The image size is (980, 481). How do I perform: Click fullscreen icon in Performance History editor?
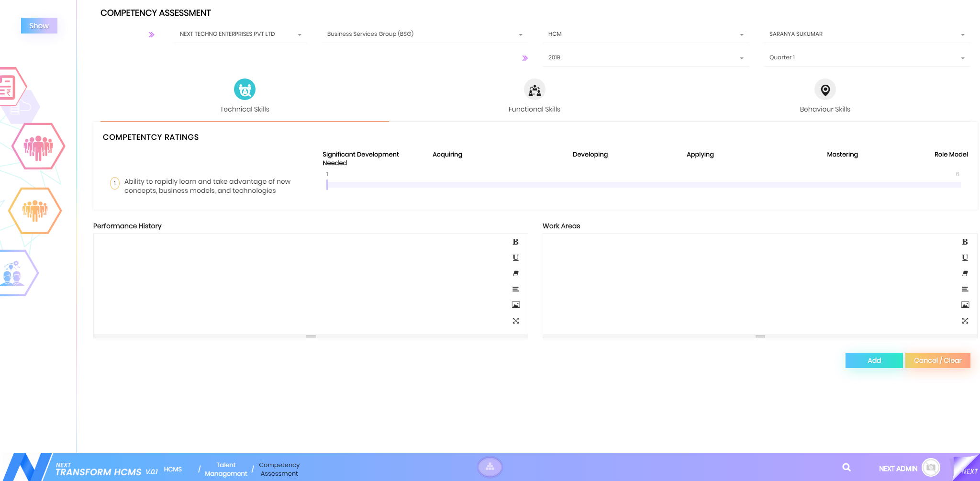tap(515, 321)
